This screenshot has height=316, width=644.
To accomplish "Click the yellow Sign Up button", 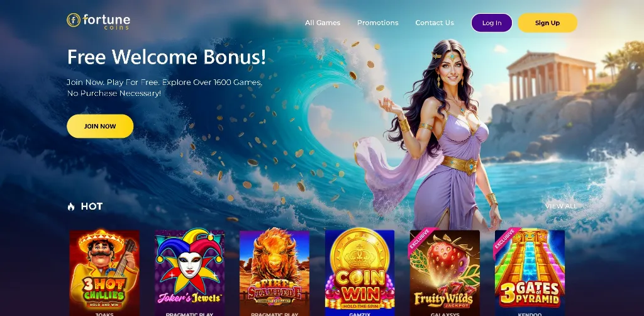I will (x=548, y=23).
